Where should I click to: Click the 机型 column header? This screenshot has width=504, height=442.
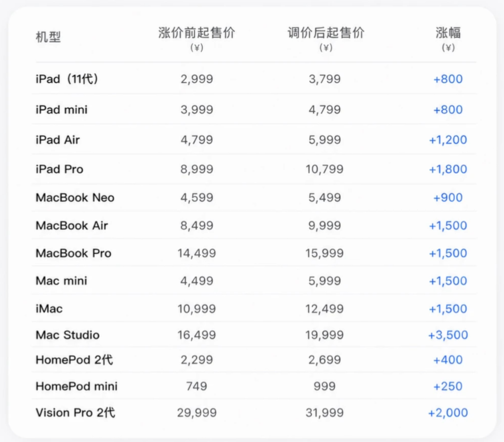coord(48,37)
